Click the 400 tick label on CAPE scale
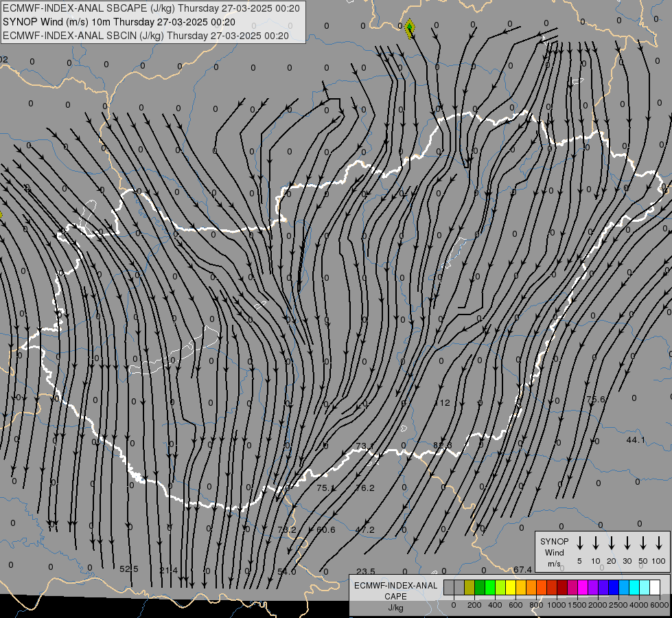This screenshot has height=618, width=672. (x=495, y=605)
